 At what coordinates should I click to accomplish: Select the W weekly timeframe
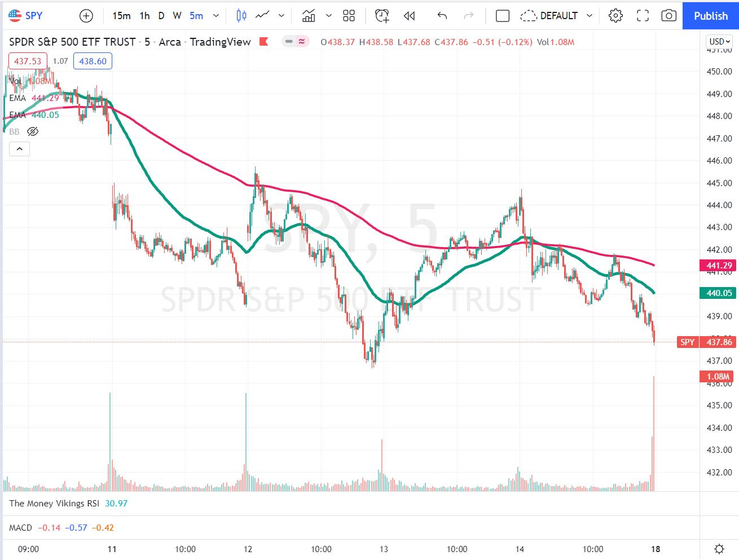coord(177,16)
